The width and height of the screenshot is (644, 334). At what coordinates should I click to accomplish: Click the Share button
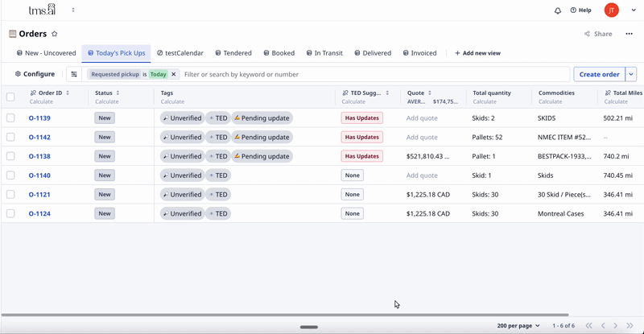[598, 34]
